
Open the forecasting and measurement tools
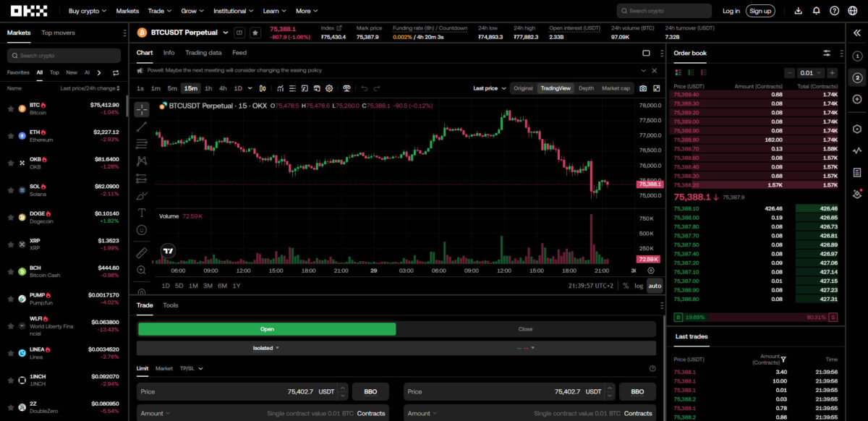pos(142,178)
